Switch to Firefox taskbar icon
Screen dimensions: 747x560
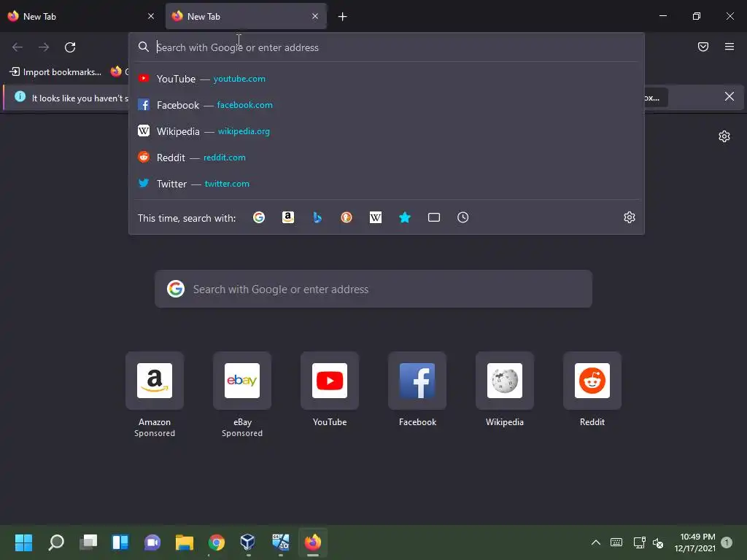tap(312, 542)
